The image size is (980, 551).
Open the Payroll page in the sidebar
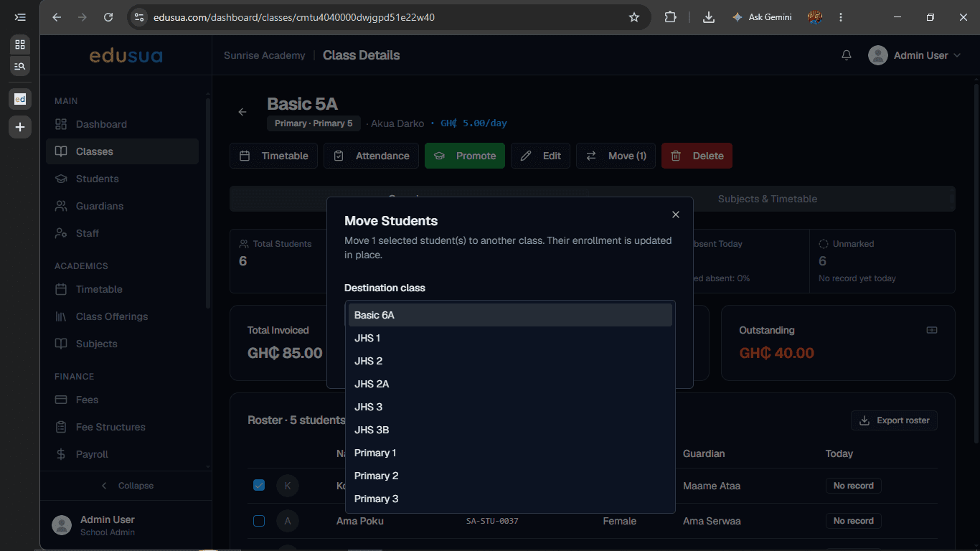coord(122,454)
